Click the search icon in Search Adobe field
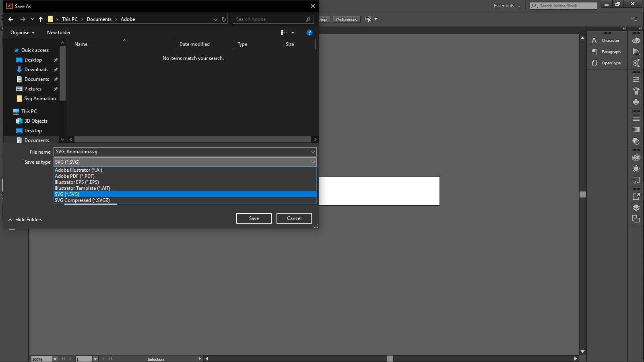 (308, 19)
